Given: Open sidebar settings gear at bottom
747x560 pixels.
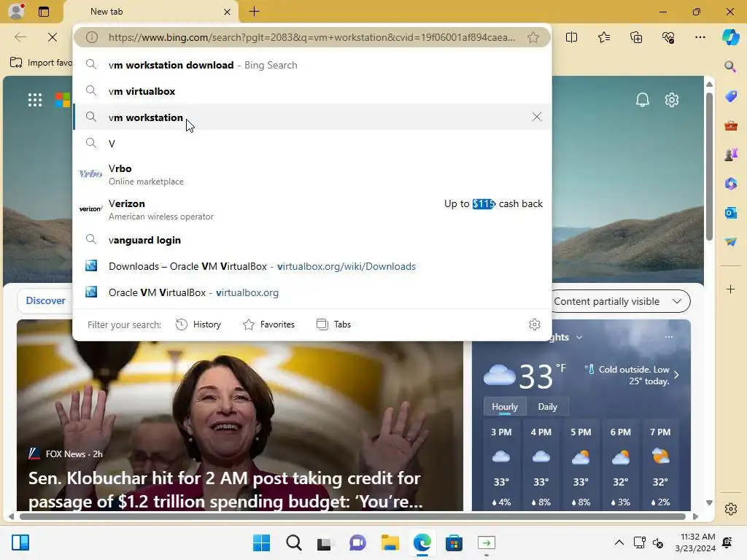Looking at the screenshot, I should pos(730,508).
